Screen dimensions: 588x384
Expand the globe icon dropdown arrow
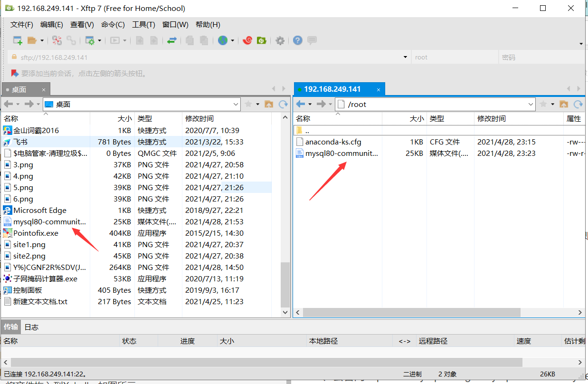233,41
